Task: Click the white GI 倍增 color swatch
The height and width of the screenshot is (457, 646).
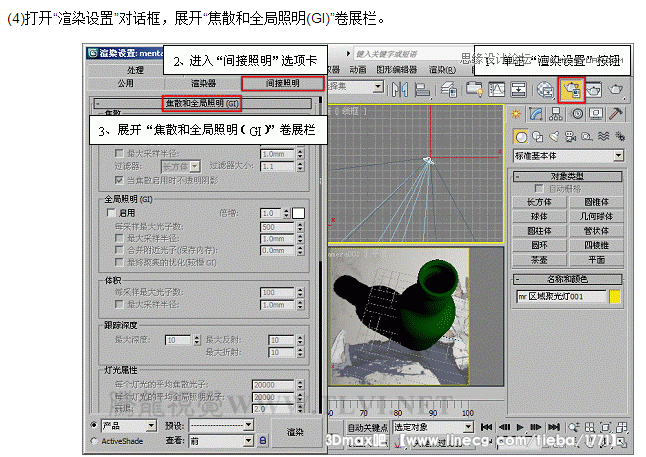Action: [298, 213]
